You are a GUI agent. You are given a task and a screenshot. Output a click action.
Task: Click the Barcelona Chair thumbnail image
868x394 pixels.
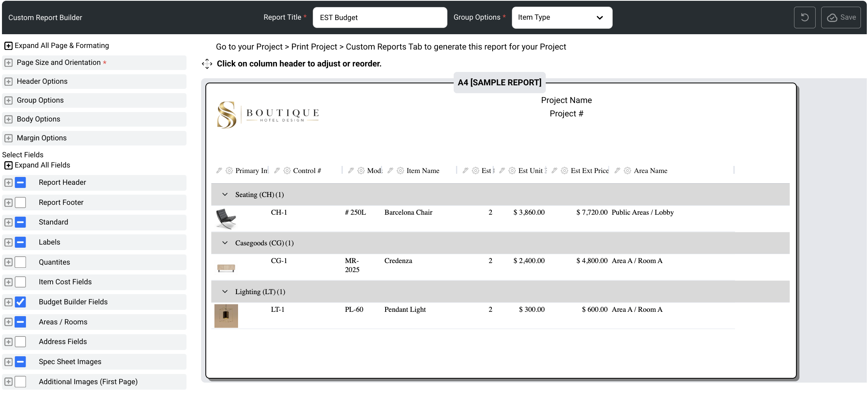[x=226, y=219]
